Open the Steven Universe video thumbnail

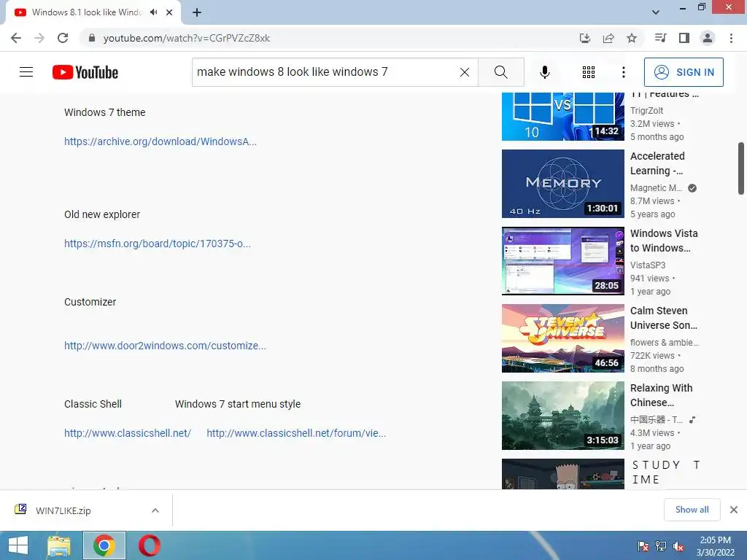click(562, 338)
